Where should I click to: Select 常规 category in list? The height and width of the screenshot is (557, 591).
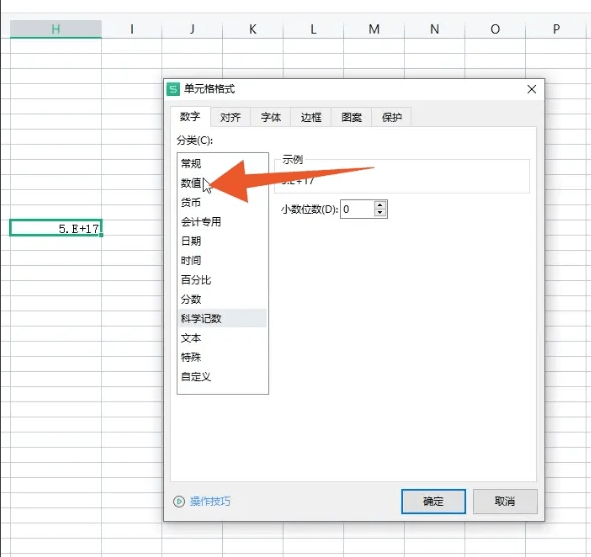coord(222,164)
